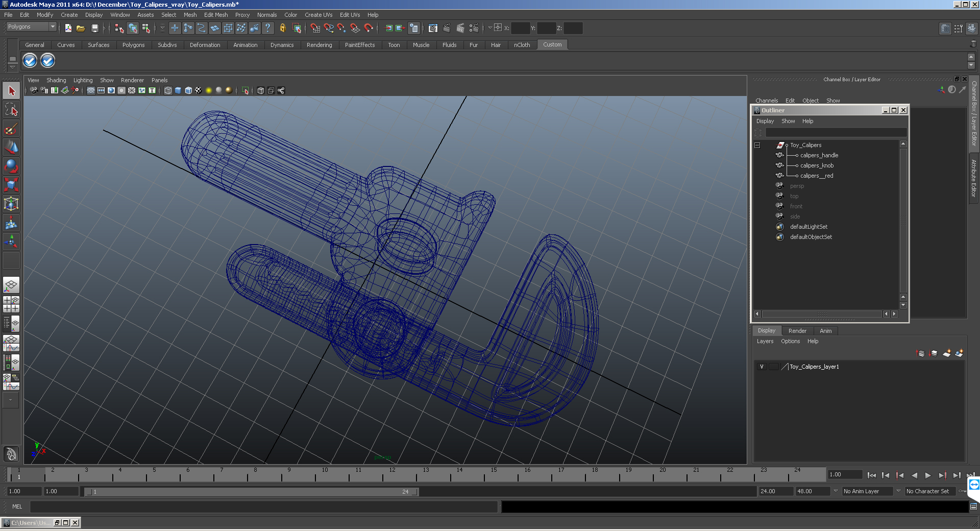Enable smooth shade all in viewport

click(178, 90)
